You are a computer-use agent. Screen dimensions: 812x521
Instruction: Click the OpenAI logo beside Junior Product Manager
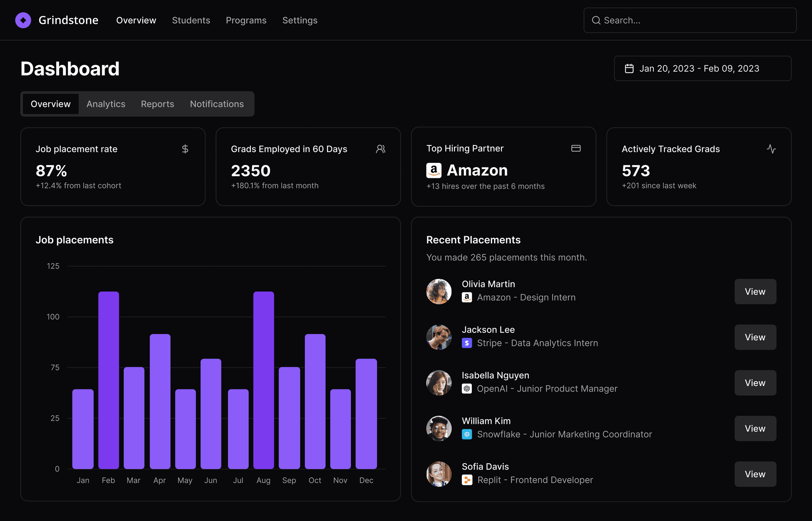467,389
